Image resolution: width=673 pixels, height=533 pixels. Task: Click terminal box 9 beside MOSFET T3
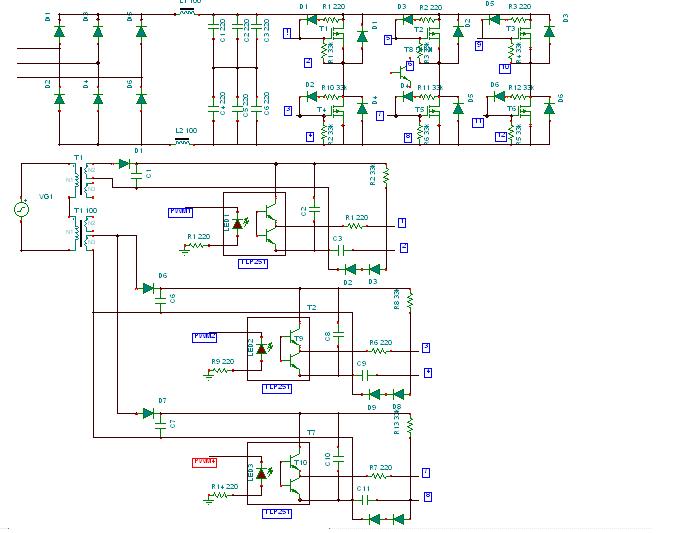tap(479, 45)
